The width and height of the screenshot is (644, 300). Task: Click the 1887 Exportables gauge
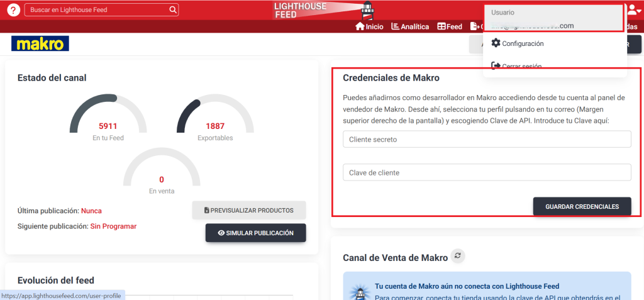click(x=215, y=118)
